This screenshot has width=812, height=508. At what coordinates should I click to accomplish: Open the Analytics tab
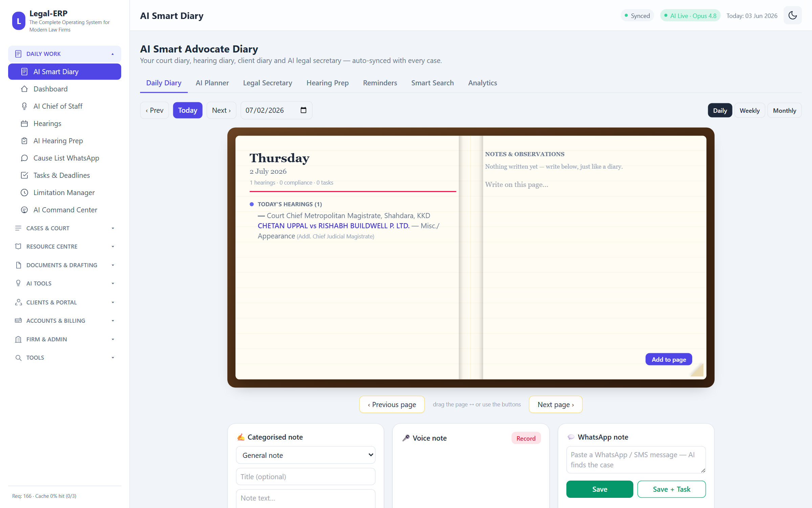[482, 83]
